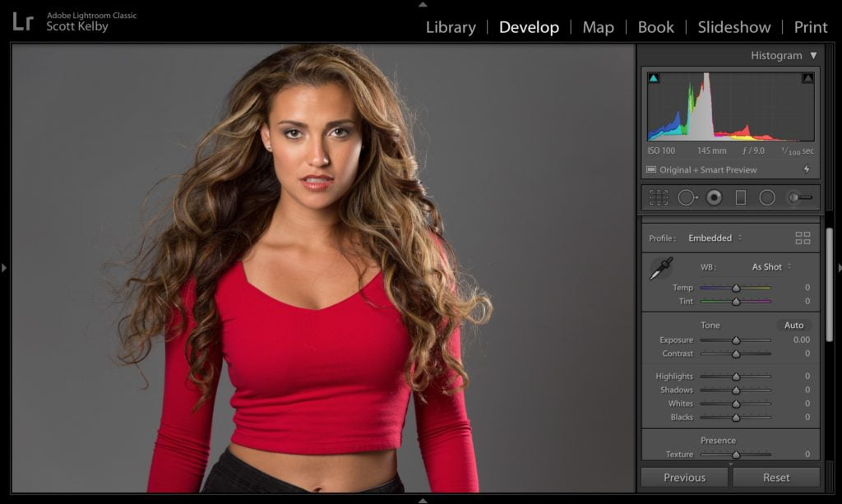Collapse the Histogram panel
The image size is (842, 504).
[813, 56]
